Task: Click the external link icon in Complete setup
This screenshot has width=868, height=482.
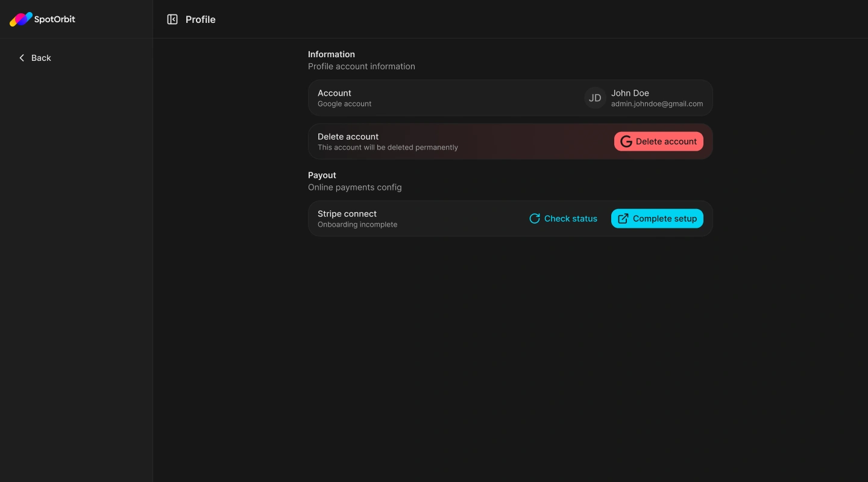Action: (623, 219)
